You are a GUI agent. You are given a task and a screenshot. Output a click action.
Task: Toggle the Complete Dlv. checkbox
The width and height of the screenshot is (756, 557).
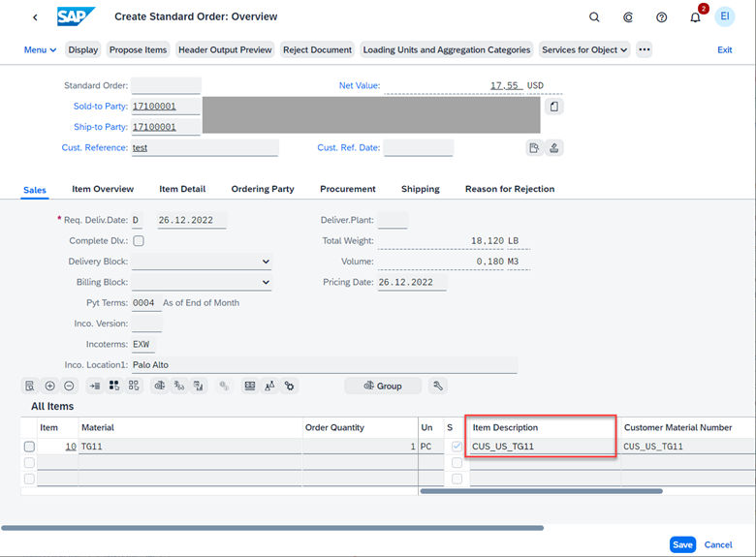(139, 240)
